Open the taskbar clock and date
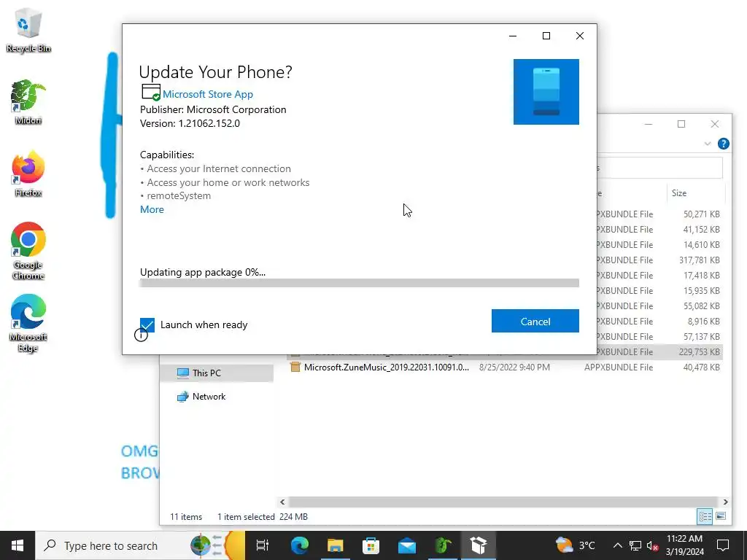This screenshot has height=560, width=747. pos(684,545)
